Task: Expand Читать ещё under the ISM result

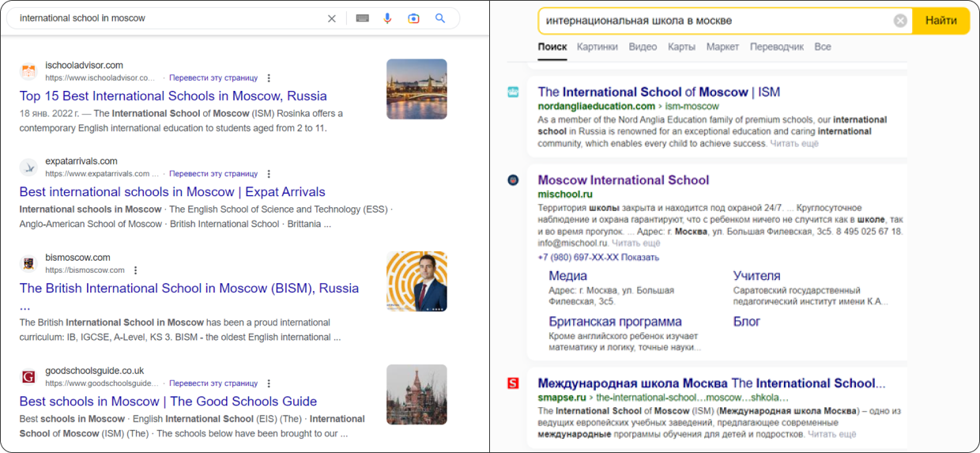Action: [x=794, y=144]
